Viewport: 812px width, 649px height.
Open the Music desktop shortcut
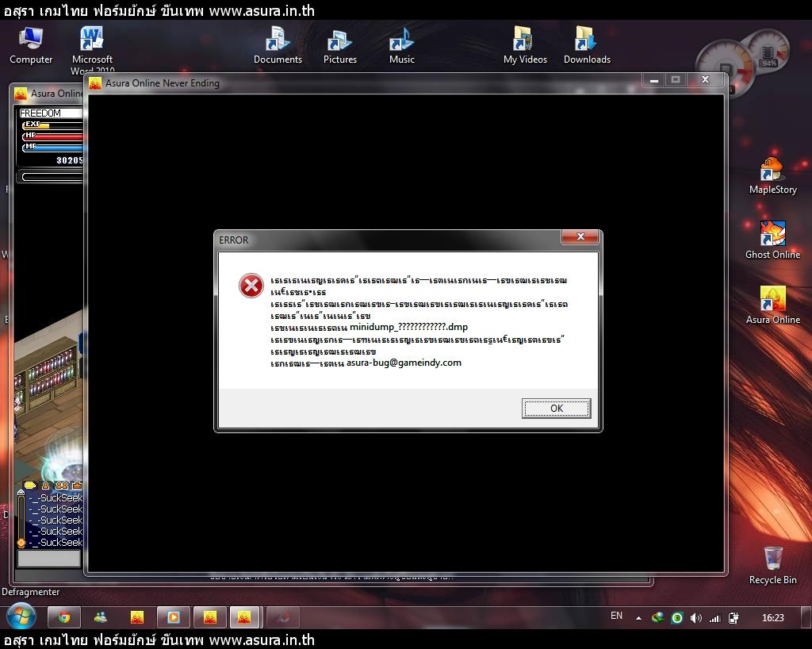coord(402,45)
